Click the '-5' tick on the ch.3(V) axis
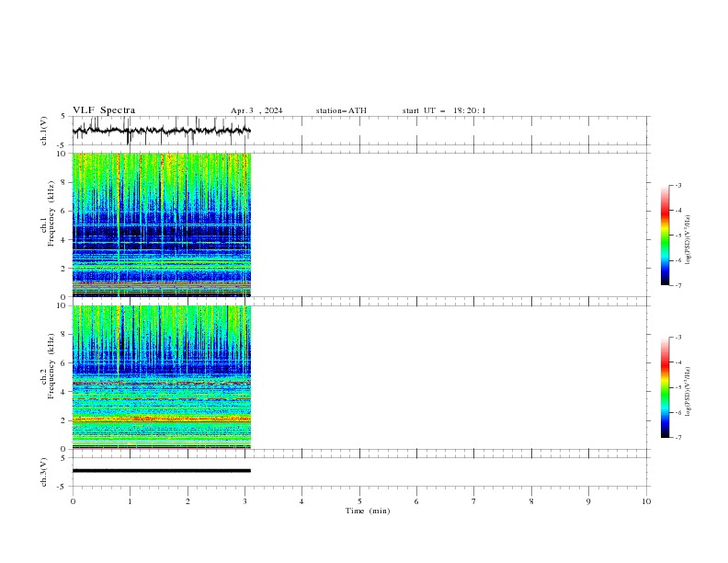The width and height of the screenshot is (728, 563). (62, 487)
